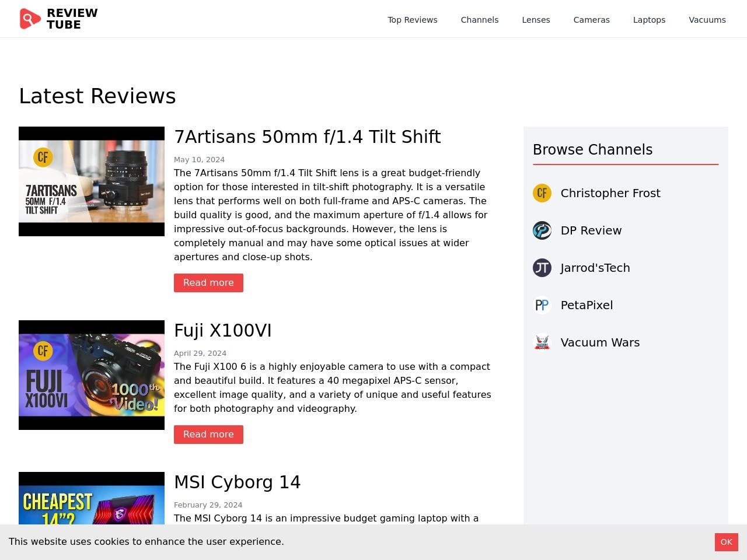
Task: Click the Vacuum Wars channel name
Action: point(600,342)
